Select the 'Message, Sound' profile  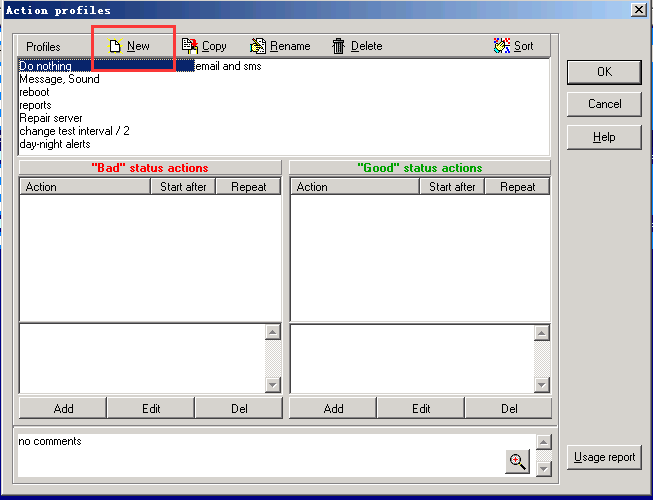[59, 79]
